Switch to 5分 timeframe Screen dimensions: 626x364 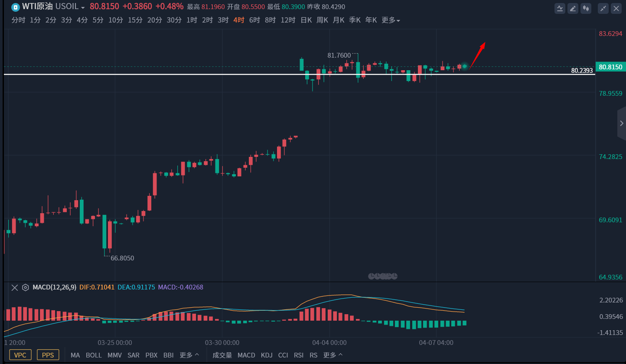98,20
